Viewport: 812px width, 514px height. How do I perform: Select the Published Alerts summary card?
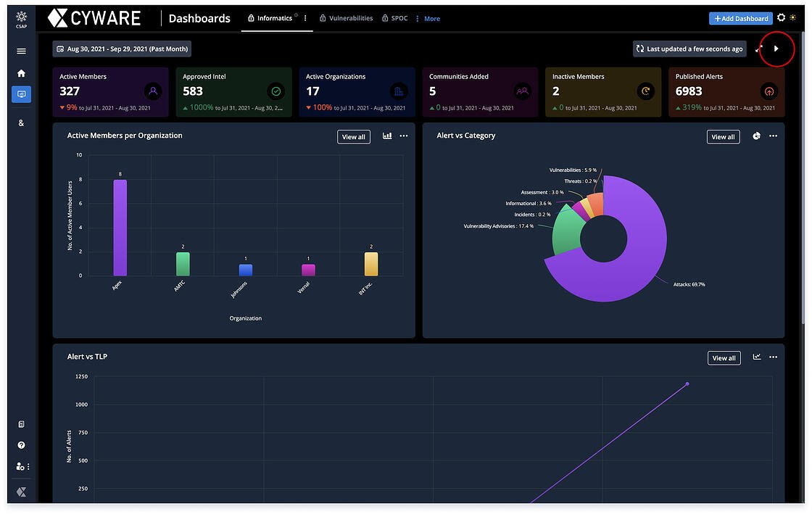[x=726, y=92]
